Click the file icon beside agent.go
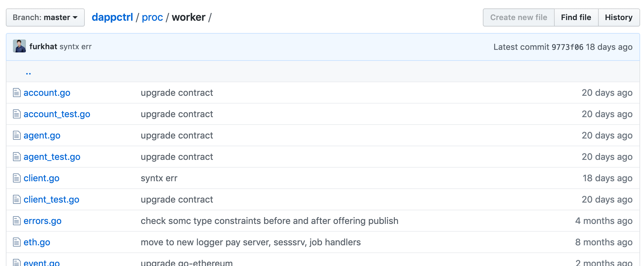The width and height of the screenshot is (644, 266). [17, 136]
